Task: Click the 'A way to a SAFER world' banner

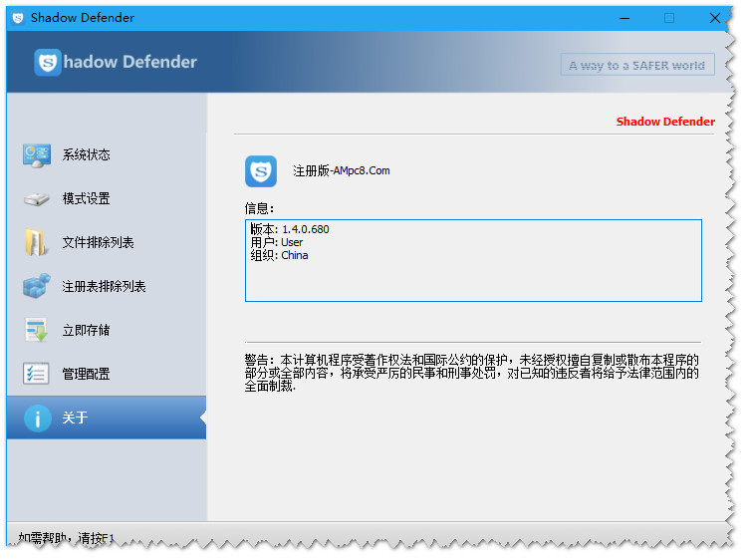Action: coord(637,65)
